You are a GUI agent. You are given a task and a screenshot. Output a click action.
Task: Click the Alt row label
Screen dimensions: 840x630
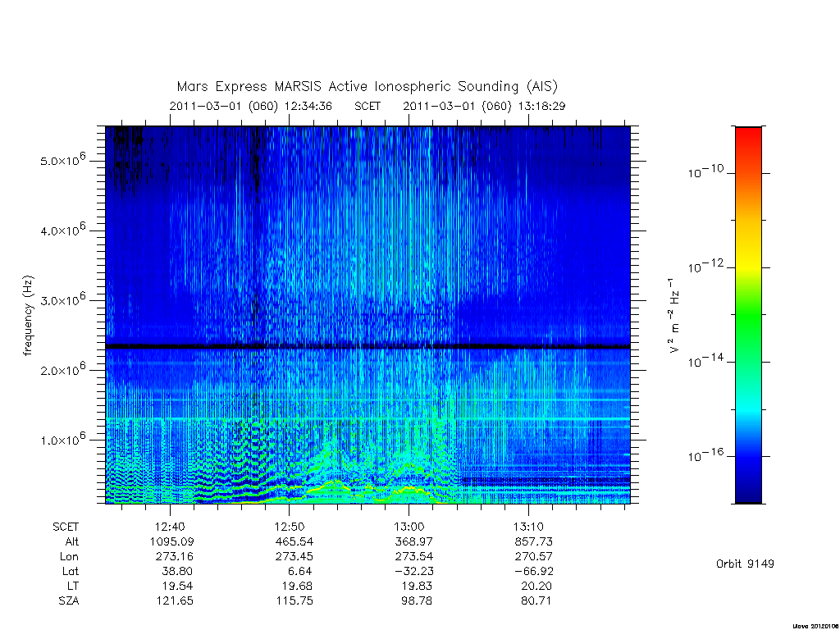click(x=72, y=541)
